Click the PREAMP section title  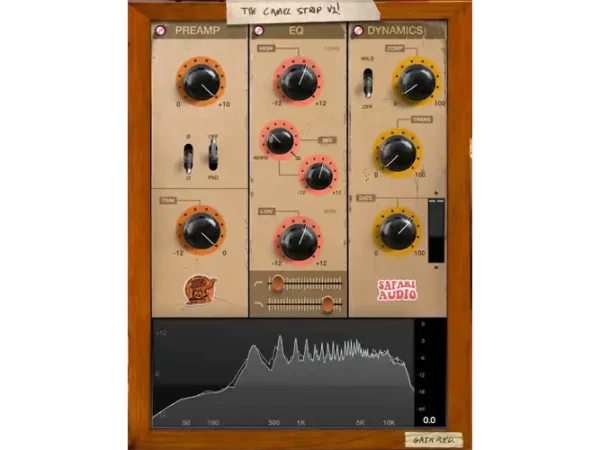(197, 30)
